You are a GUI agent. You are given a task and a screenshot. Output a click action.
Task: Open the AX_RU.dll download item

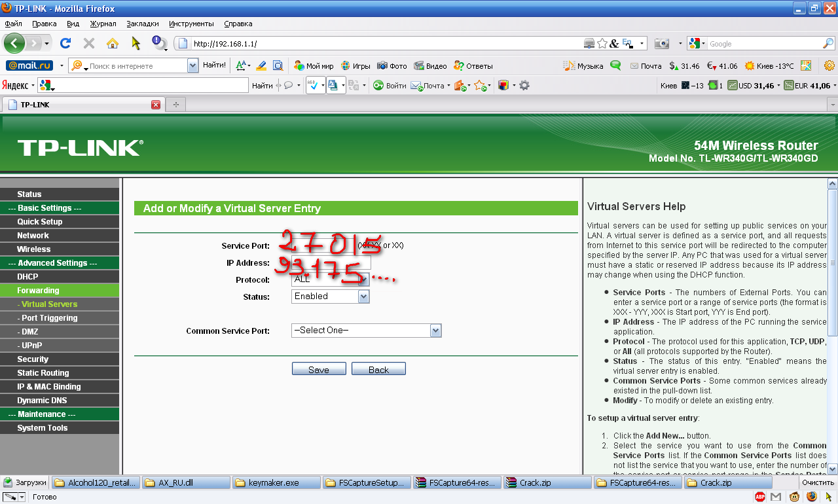pyautogui.click(x=185, y=483)
